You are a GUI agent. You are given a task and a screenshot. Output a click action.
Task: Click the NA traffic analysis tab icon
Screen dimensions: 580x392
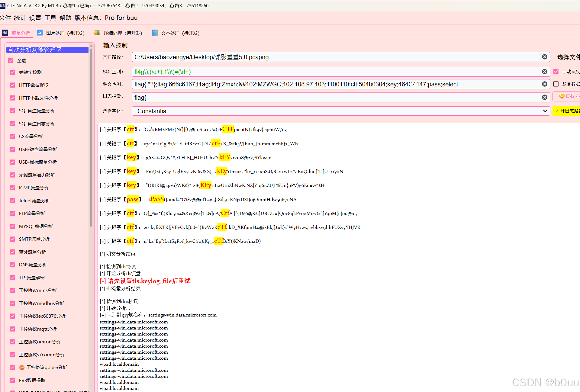point(5,33)
